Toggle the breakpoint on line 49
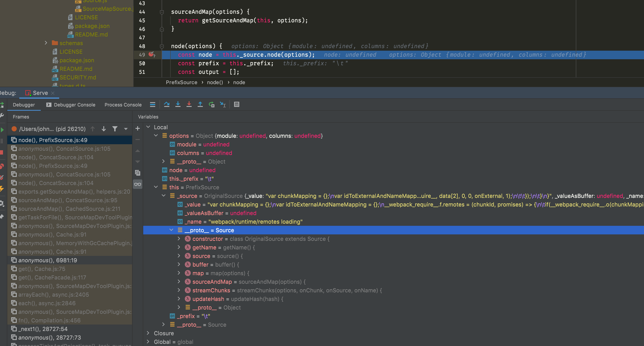Screen dimensions: 644x346 click(151, 54)
